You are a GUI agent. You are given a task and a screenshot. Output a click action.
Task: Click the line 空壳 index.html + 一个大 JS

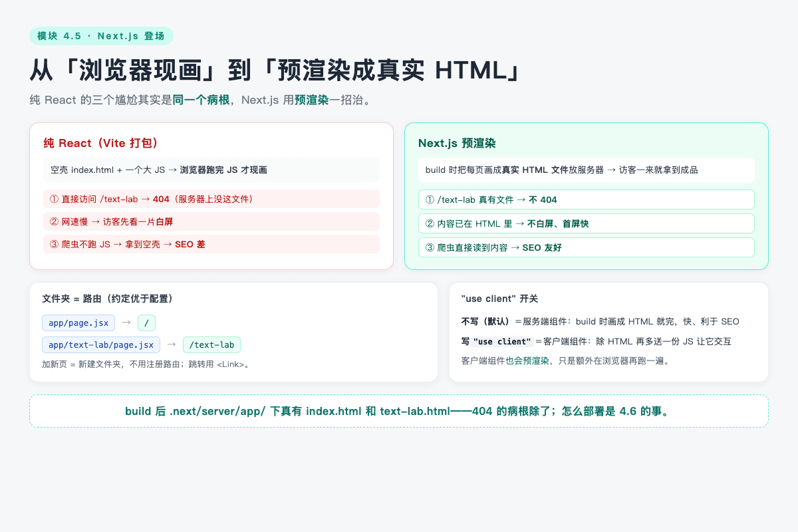[x=211, y=170]
